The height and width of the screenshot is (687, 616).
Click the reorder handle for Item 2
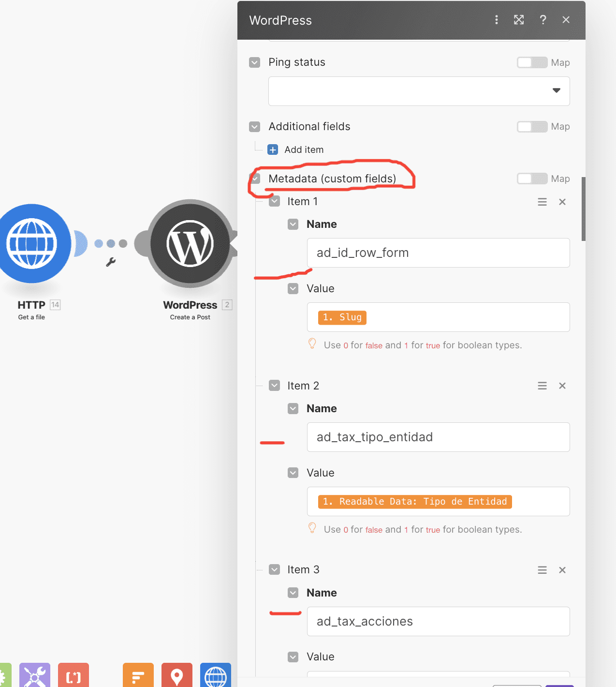(542, 386)
